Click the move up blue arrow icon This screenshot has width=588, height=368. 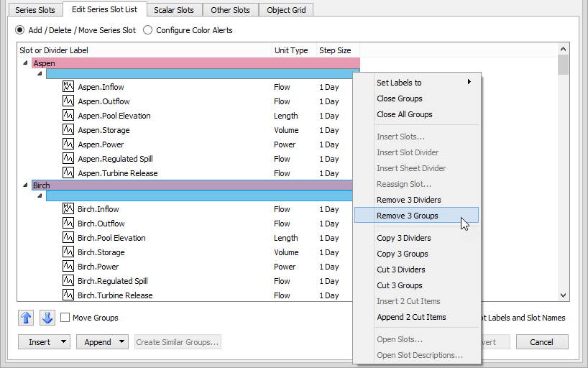pyautogui.click(x=26, y=318)
